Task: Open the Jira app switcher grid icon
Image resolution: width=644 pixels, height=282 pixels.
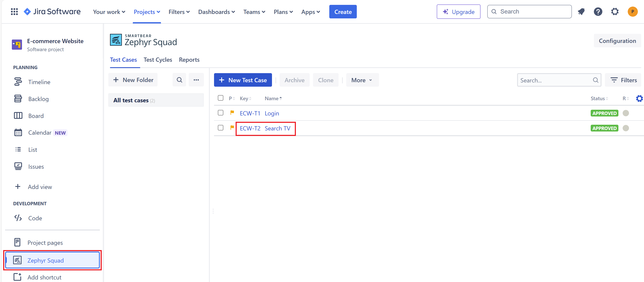Action: pyautogui.click(x=14, y=12)
